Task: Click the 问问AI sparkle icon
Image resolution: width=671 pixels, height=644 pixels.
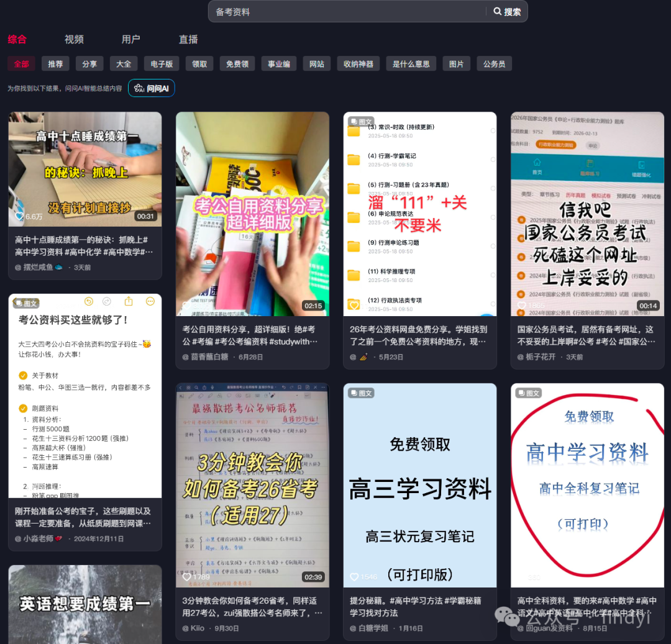Action: click(139, 89)
